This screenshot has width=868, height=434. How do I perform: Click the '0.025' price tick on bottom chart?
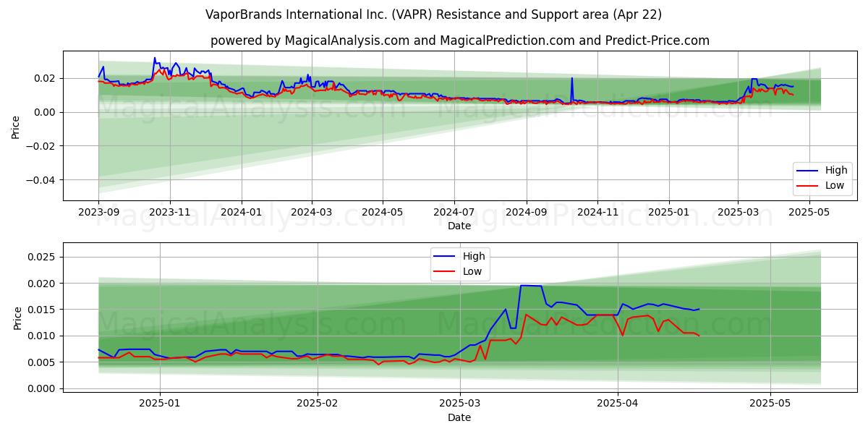click(43, 257)
